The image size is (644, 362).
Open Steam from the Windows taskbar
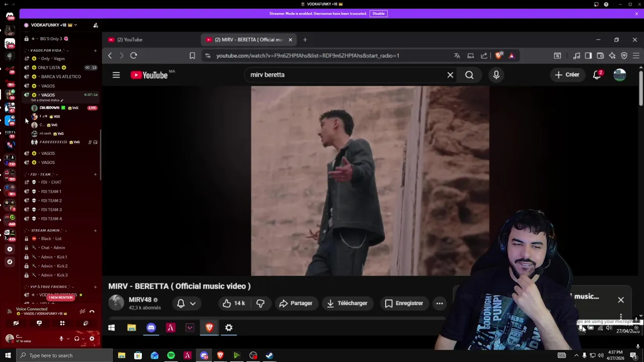[x=270, y=355]
